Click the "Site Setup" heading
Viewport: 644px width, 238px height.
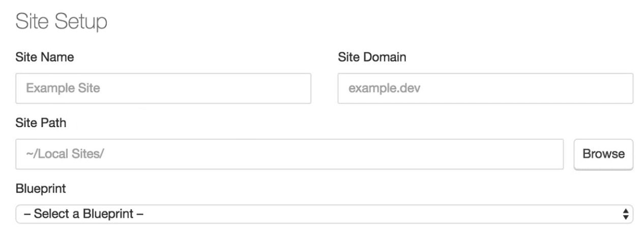click(61, 22)
